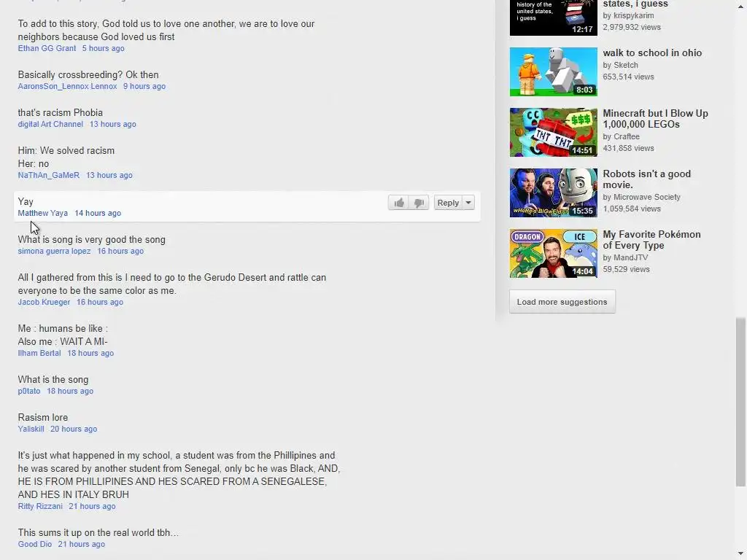
Task: Open Minecraft LEGOs video thumbnail
Action: click(553, 132)
